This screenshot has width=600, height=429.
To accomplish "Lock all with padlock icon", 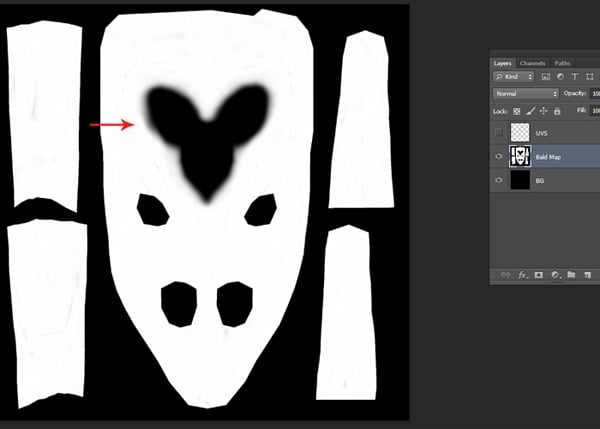I will pyautogui.click(x=557, y=111).
